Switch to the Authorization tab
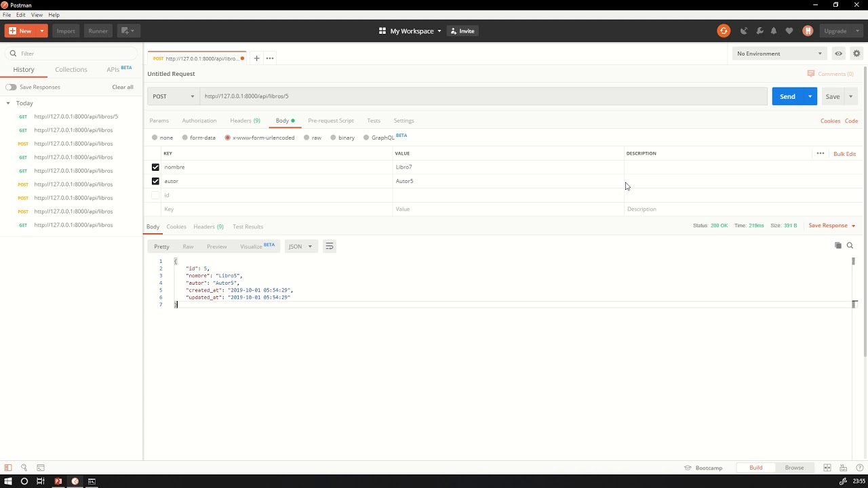The image size is (868, 488). coord(199,121)
